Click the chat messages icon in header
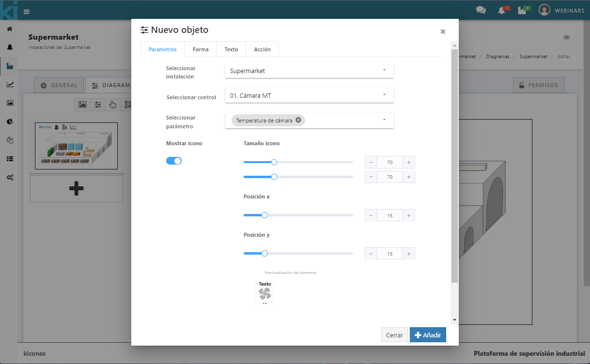The height and width of the screenshot is (364, 590). [481, 10]
